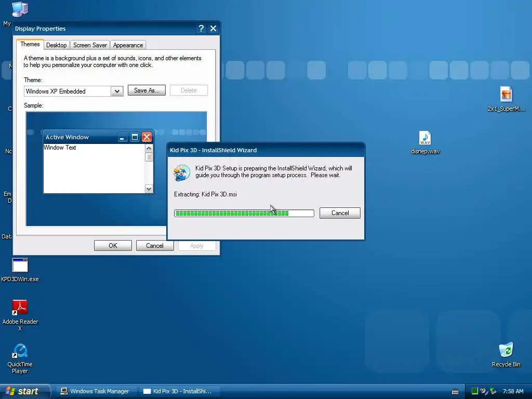The height and width of the screenshot is (399, 532).
Task: Open the Screen Saver tab
Action: tap(90, 45)
